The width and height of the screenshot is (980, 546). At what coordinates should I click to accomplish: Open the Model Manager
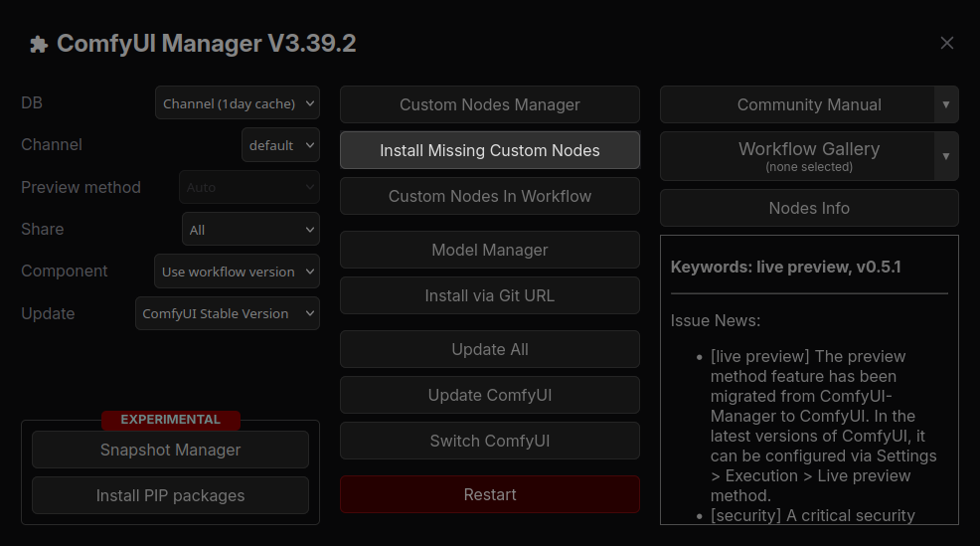pyautogui.click(x=490, y=250)
